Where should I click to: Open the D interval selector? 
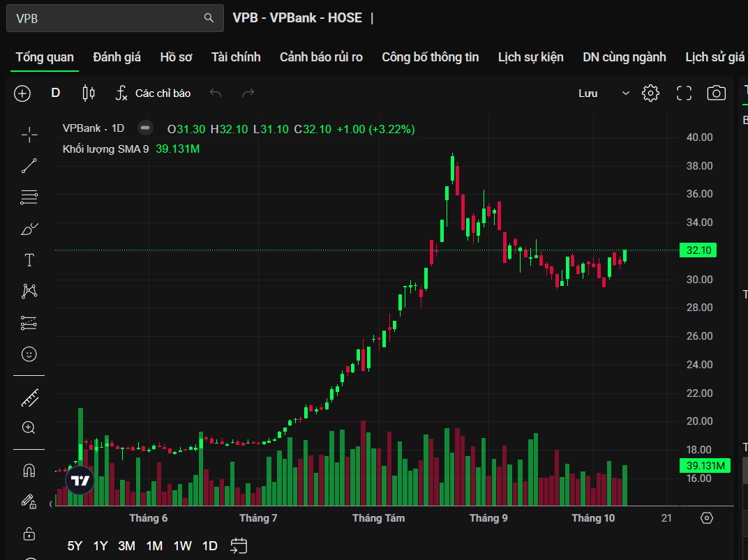pyautogui.click(x=56, y=93)
